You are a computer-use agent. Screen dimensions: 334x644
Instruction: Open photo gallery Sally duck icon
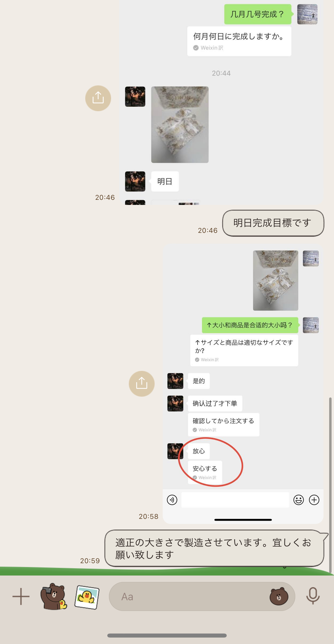click(87, 597)
